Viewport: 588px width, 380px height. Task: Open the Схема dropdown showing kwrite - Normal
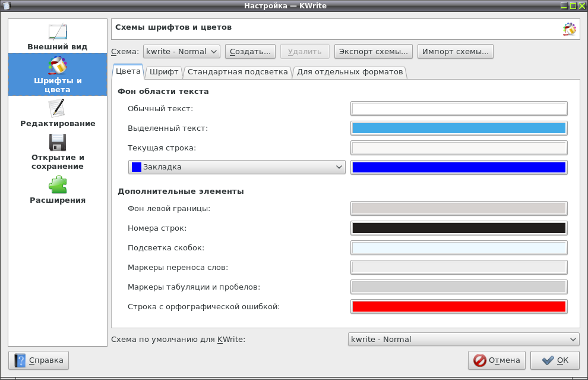point(182,52)
